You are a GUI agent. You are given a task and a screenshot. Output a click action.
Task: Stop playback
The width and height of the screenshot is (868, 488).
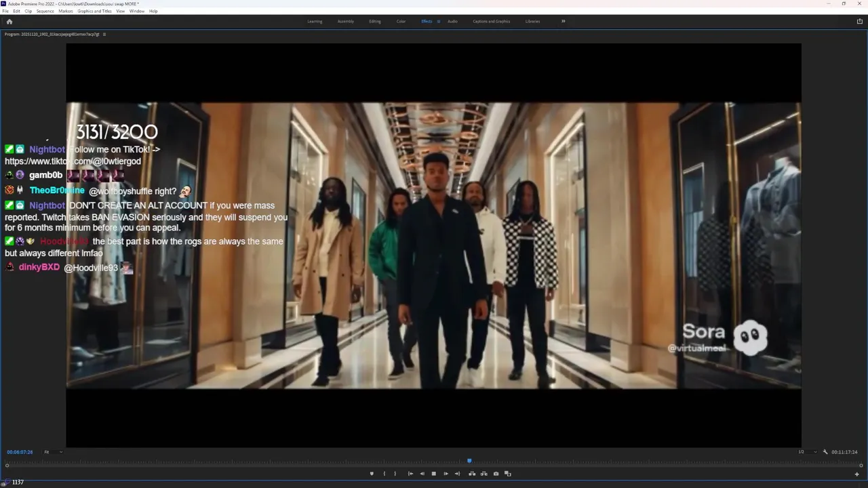[x=434, y=474]
